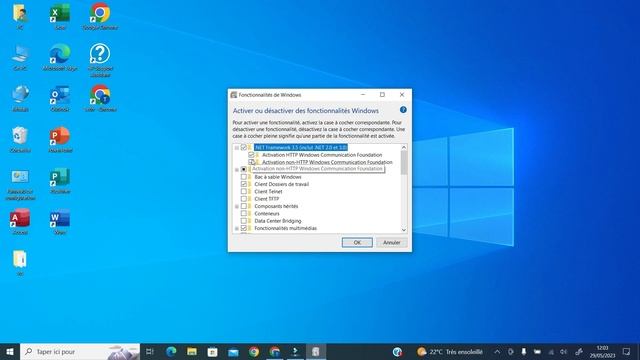
Task: Select the Ce PC desktop icon
Action: click(20, 58)
